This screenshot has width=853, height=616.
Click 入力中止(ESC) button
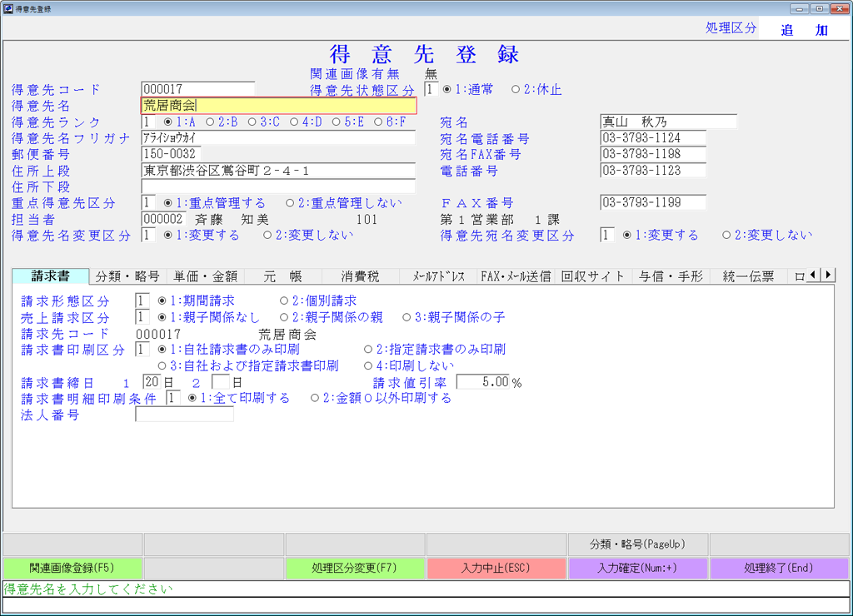tap(496, 569)
